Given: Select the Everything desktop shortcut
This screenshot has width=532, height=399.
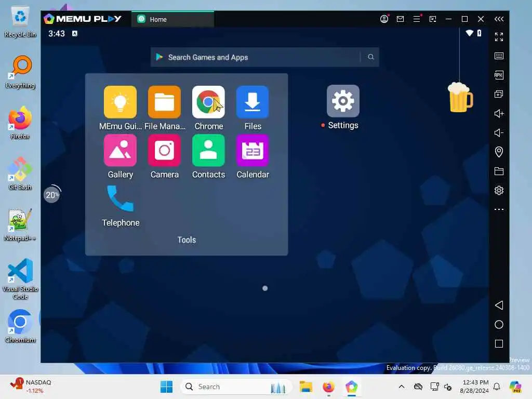Looking at the screenshot, I should (x=20, y=72).
